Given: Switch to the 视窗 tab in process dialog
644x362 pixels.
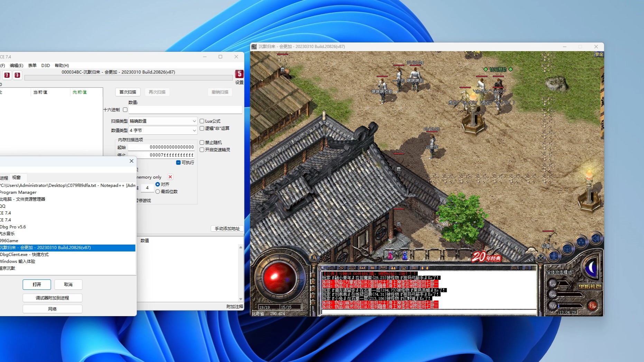Looking at the screenshot, I should click(16, 177).
